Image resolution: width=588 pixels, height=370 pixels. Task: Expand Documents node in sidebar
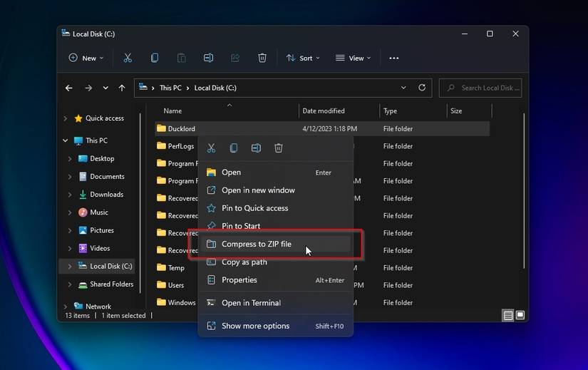70,176
